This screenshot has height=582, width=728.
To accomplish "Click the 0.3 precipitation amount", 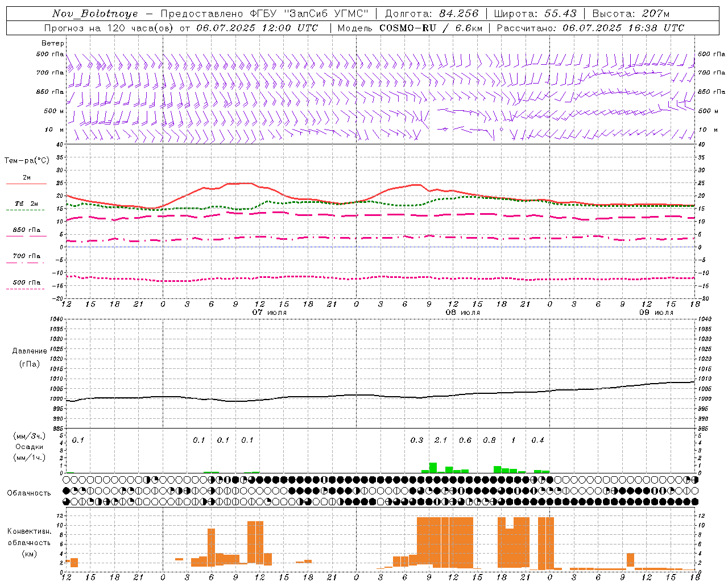I will pyautogui.click(x=417, y=440).
